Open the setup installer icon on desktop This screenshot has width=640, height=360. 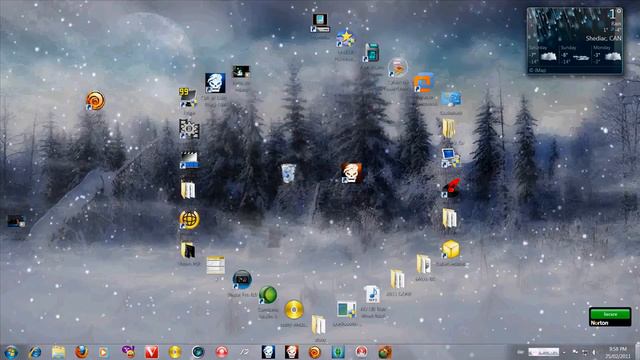(346, 310)
